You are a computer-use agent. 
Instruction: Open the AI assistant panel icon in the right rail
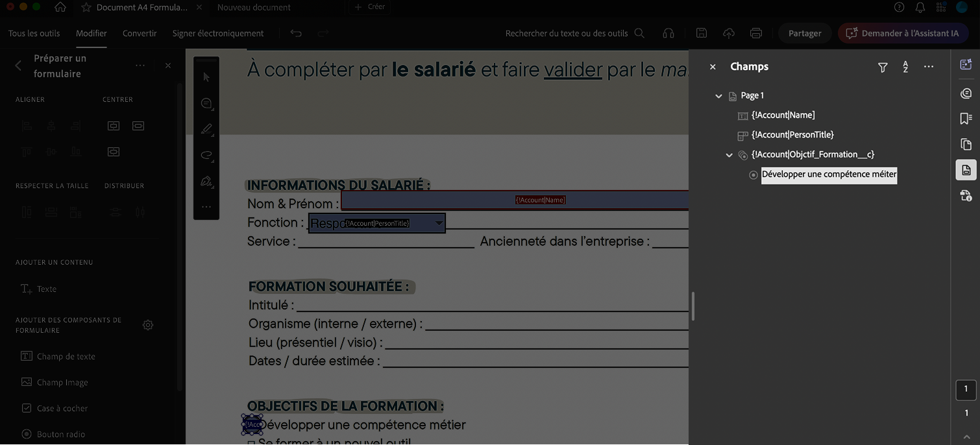click(966, 64)
